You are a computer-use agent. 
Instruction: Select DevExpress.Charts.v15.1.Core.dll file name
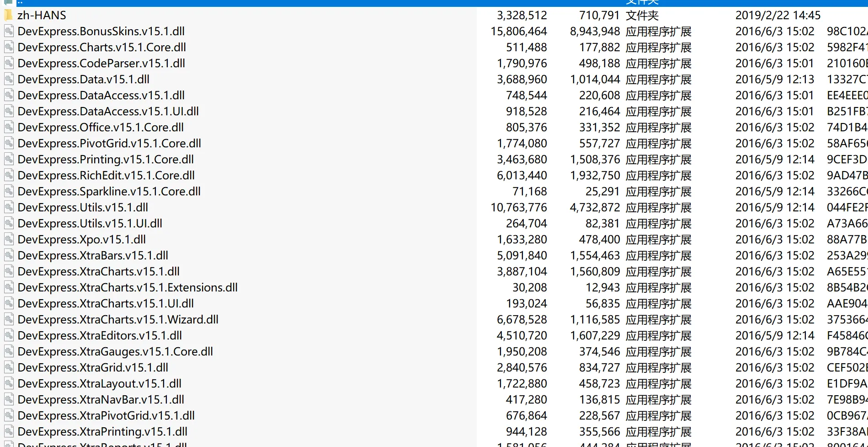101,48
